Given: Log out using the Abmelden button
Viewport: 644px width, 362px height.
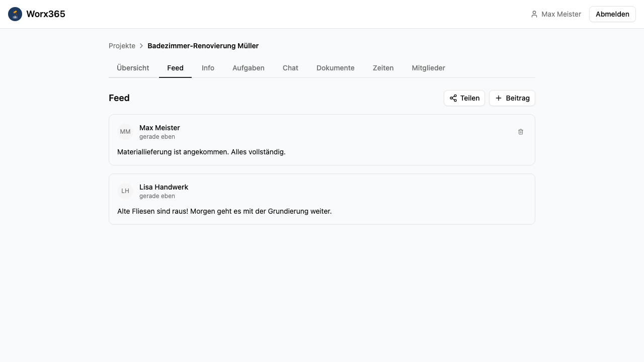Looking at the screenshot, I should pos(612,14).
